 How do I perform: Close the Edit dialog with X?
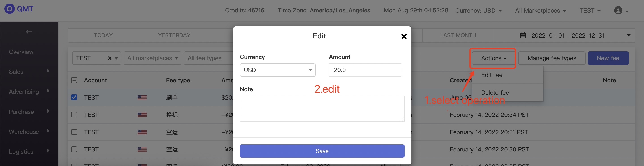coord(404,36)
